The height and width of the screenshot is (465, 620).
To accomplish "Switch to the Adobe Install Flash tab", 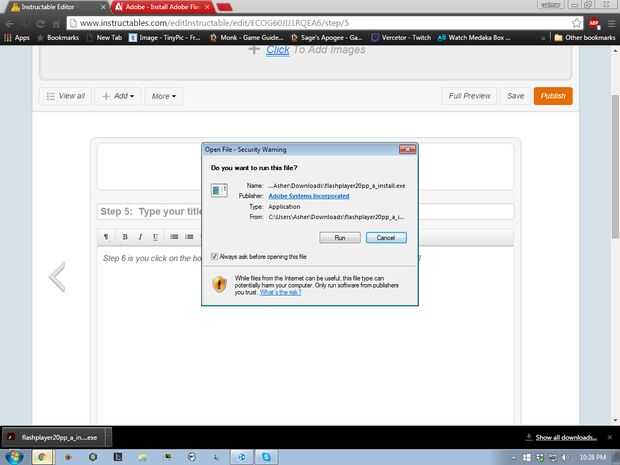I will [x=162, y=7].
